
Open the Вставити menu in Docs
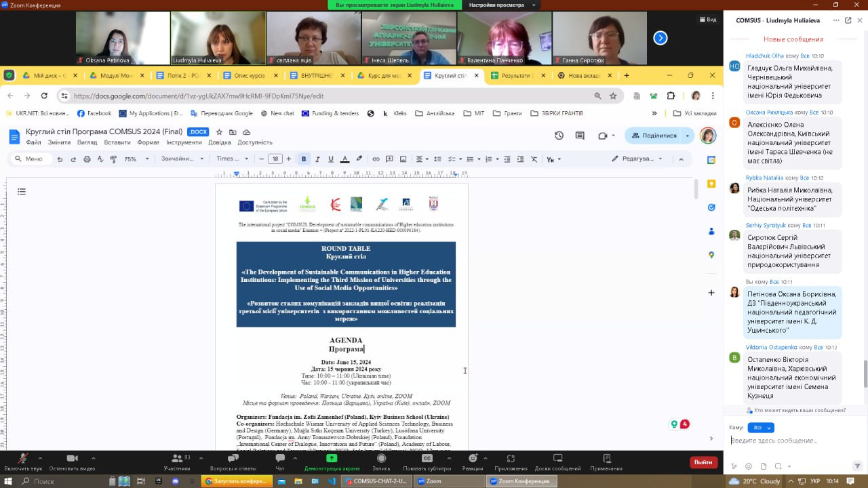tap(117, 143)
